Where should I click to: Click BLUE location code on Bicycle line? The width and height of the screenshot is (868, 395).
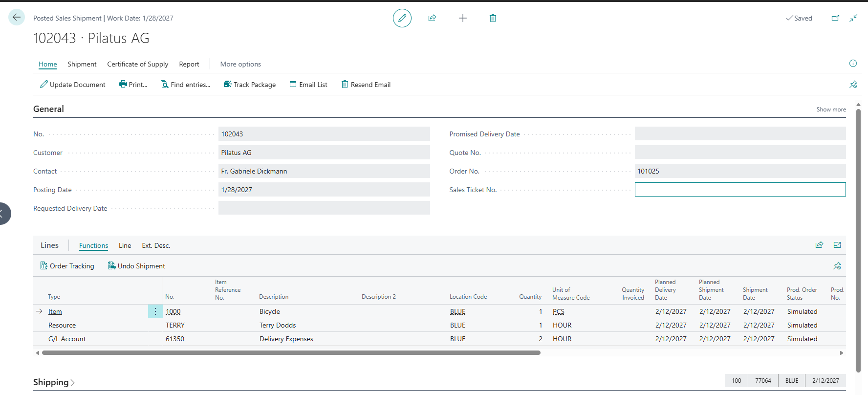coord(457,311)
